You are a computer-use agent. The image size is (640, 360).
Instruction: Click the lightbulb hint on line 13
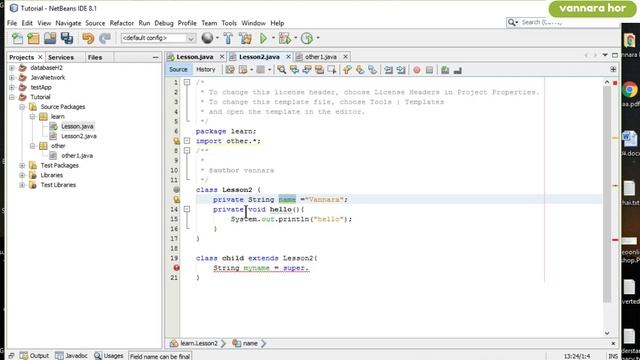[176, 200]
